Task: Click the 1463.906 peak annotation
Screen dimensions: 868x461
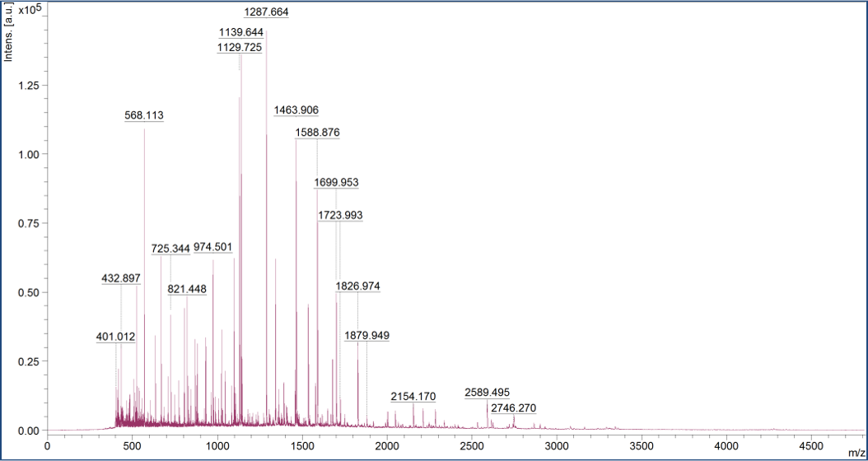Action: click(296, 110)
